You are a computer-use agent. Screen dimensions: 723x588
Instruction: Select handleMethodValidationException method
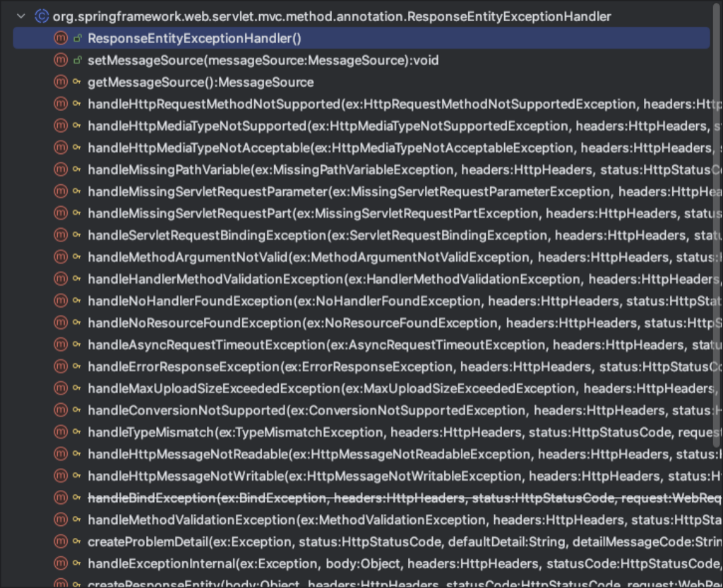click(361, 520)
